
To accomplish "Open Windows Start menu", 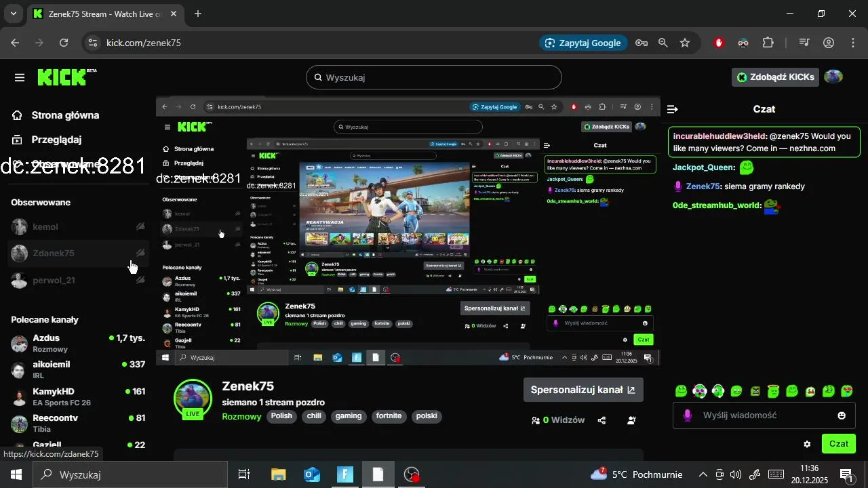I will [x=16, y=474].
